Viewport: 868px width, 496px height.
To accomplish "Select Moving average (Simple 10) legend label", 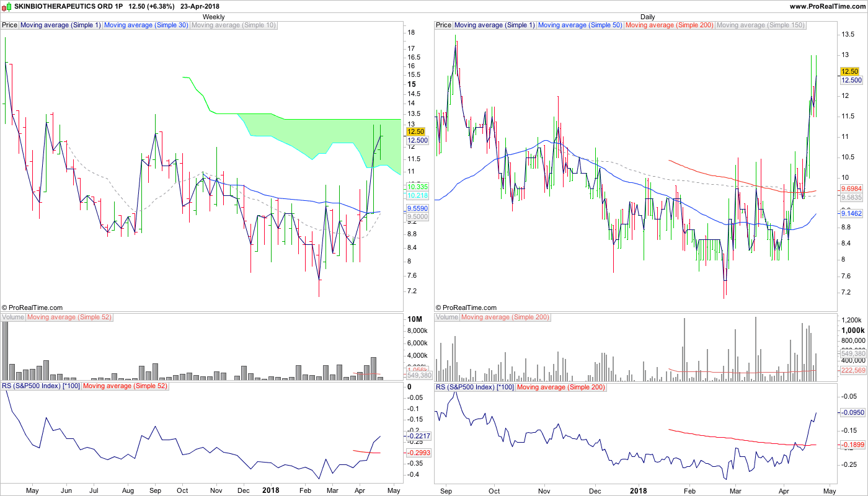I will coord(234,25).
